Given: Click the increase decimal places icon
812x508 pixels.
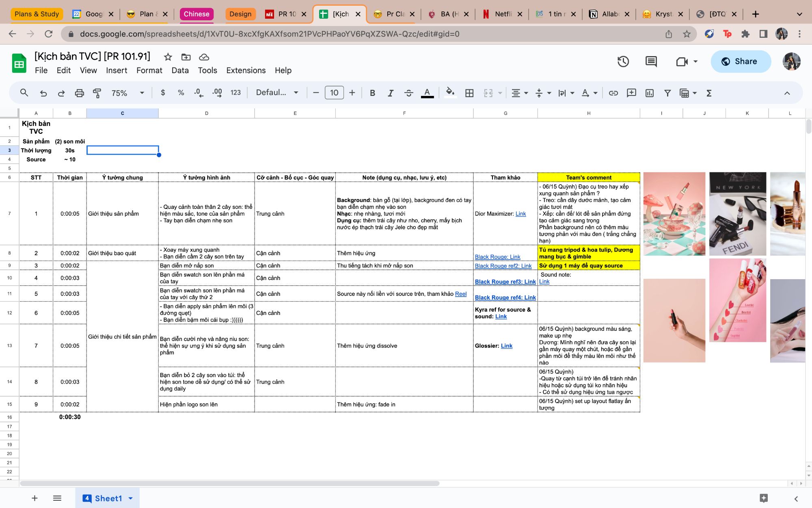Looking at the screenshot, I should pyautogui.click(x=217, y=93).
